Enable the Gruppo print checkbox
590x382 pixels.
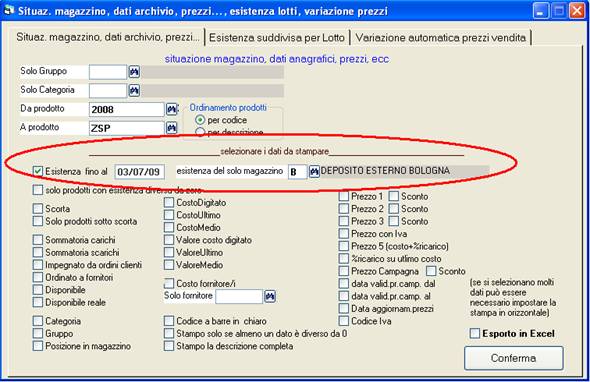pyautogui.click(x=38, y=333)
